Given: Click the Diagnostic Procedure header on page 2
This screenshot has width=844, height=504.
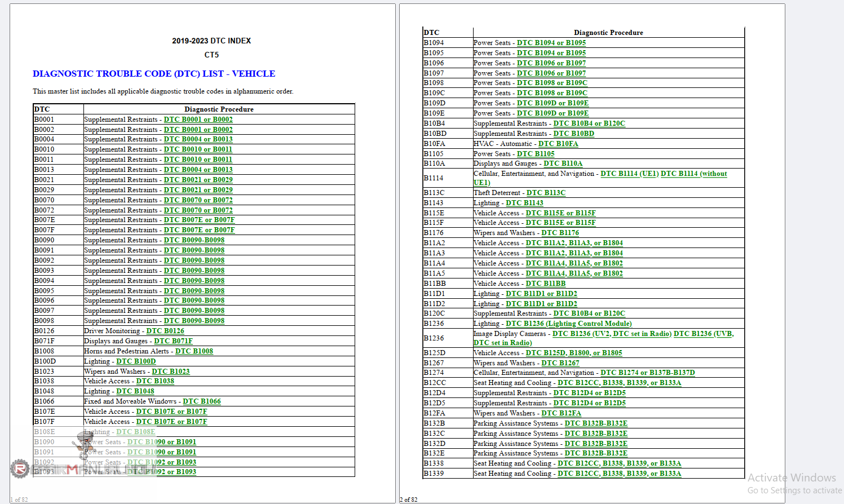Looking at the screenshot, I should coord(608,33).
